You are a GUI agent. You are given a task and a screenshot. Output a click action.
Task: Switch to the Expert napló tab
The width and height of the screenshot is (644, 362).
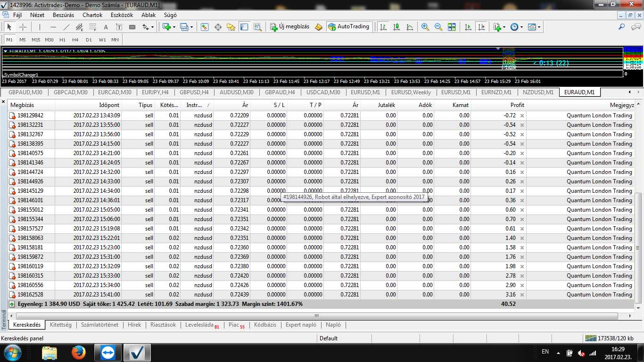click(301, 325)
